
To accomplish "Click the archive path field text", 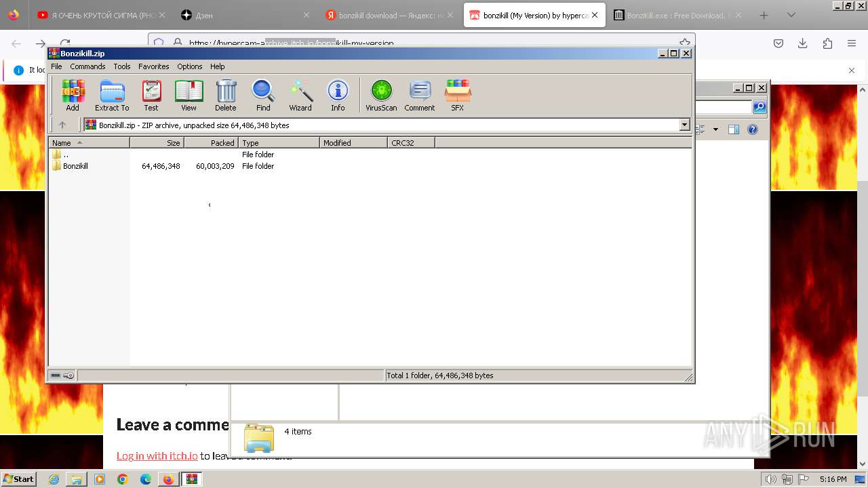I will (194, 125).
